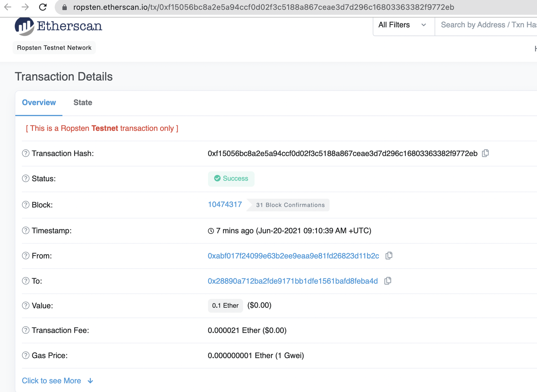Reload the page with the refresh icon
This screenshot has height=392, width=537.
[43, 7]
